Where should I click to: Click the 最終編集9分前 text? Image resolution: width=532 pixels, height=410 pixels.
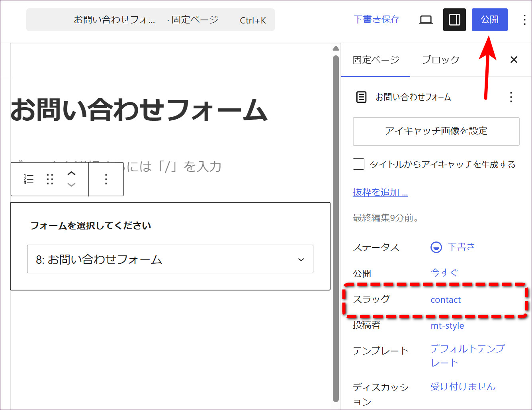385,218
